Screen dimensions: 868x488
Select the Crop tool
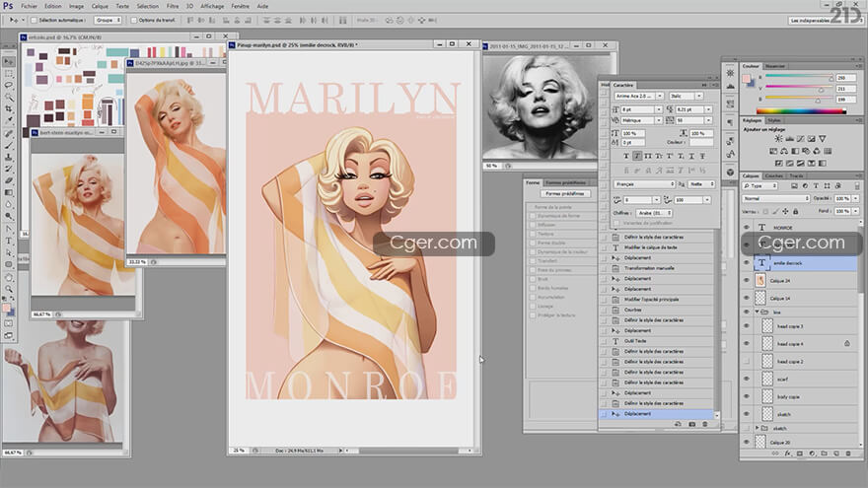8,109
